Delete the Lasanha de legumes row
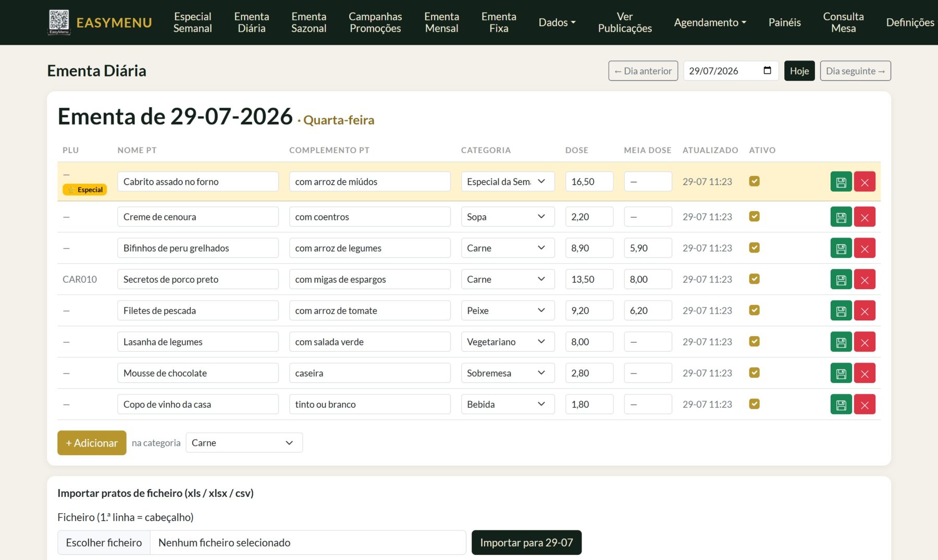938x560 pixels. 865,342
